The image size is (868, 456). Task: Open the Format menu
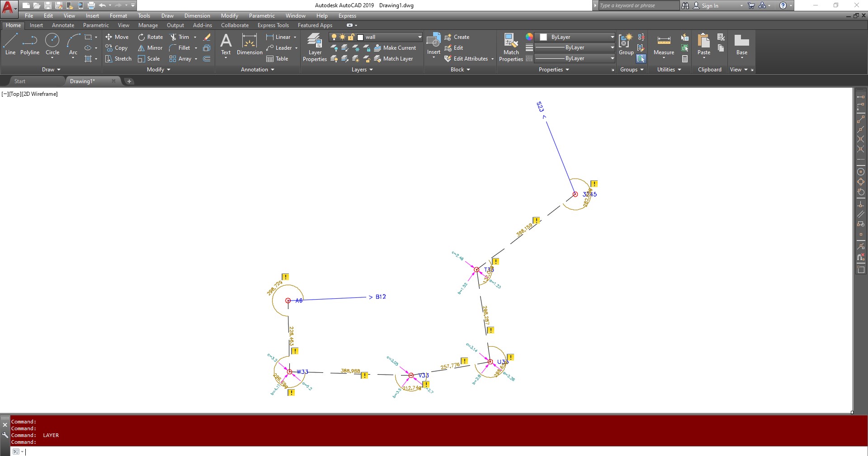(118, 16)
